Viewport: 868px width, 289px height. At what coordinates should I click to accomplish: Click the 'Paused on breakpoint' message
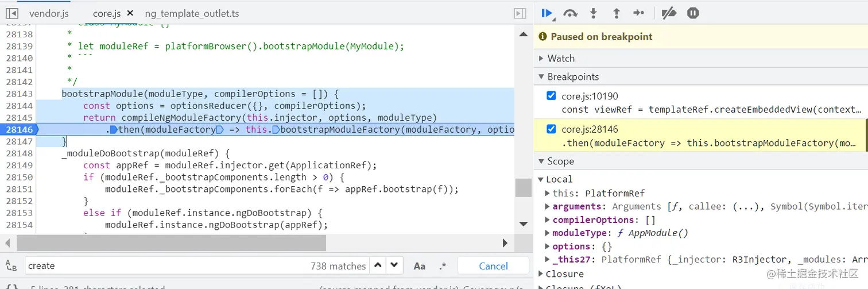[x=602, y=36]
